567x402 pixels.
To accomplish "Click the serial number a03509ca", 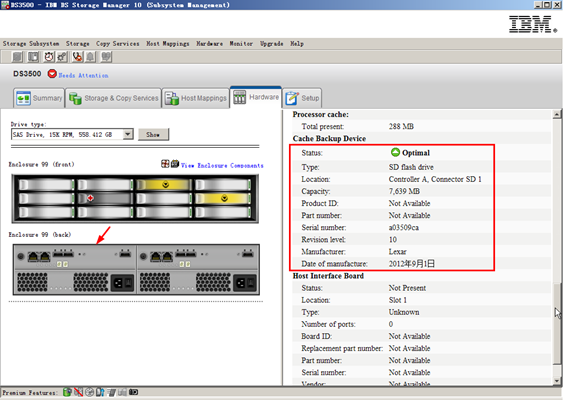I will pyautogui.click(x=404, y=228).
